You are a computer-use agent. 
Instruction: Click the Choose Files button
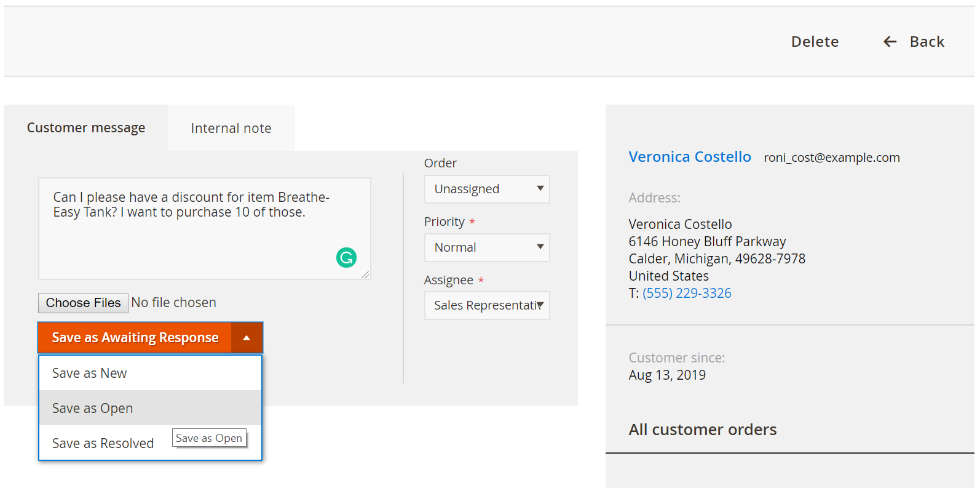pyautogui.click(x=84, y=303)
